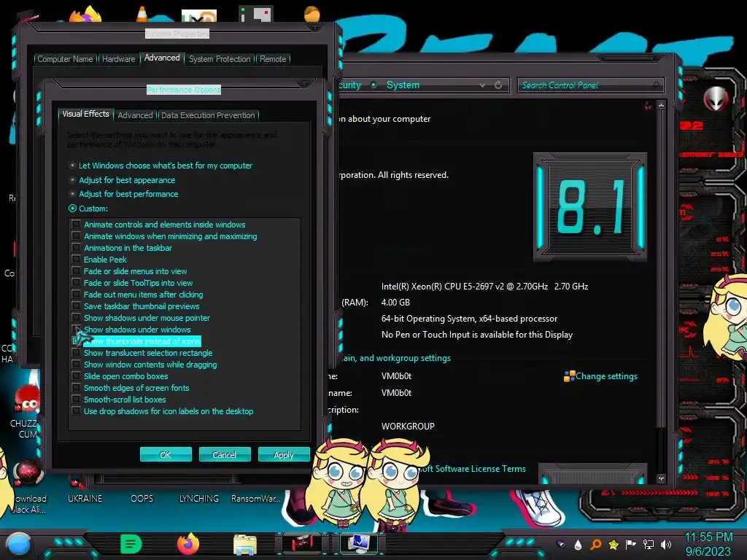
Task: Select the LYNCHING desktop label
Action: pyautogui.click(x=199, y=499)
